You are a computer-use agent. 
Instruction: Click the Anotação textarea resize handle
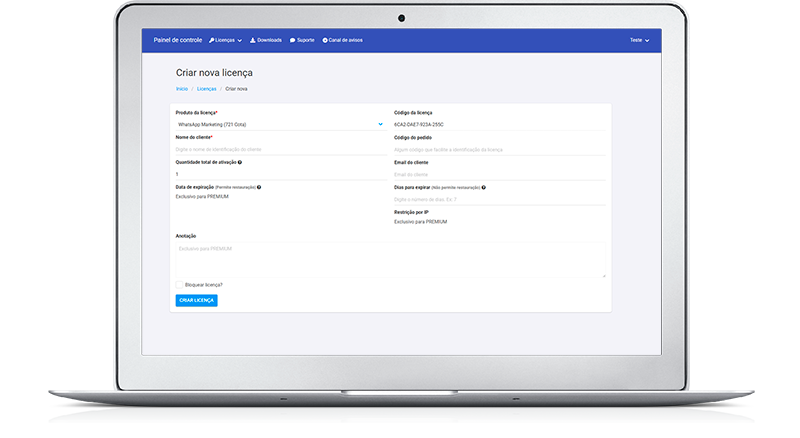pyautogui.click(x=604, y=275)
